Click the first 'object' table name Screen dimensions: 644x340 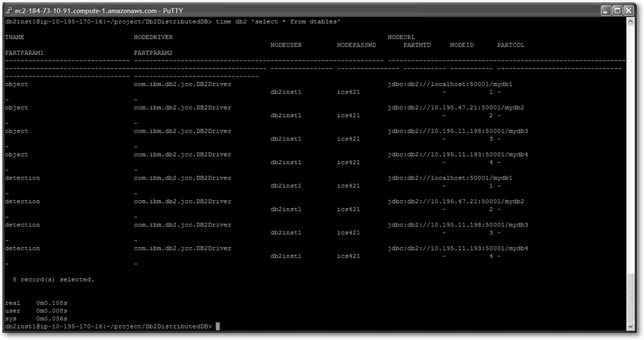(x=16, y=84)
